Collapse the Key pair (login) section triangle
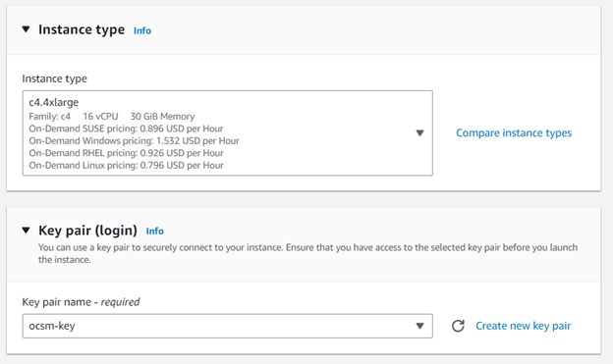Image resolution: width=613 pixels, height=364 pixels. (x=26, y=230)
